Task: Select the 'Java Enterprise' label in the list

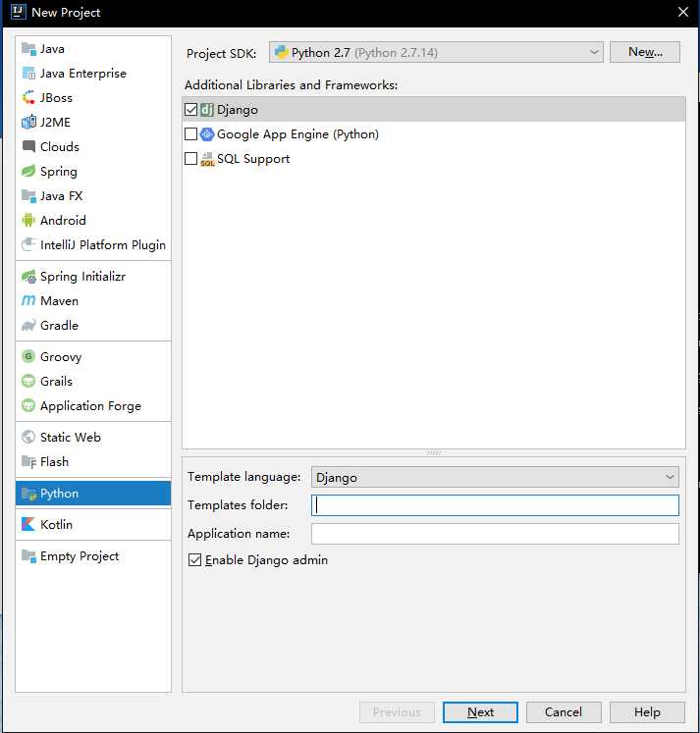Action: coord(83,74)
